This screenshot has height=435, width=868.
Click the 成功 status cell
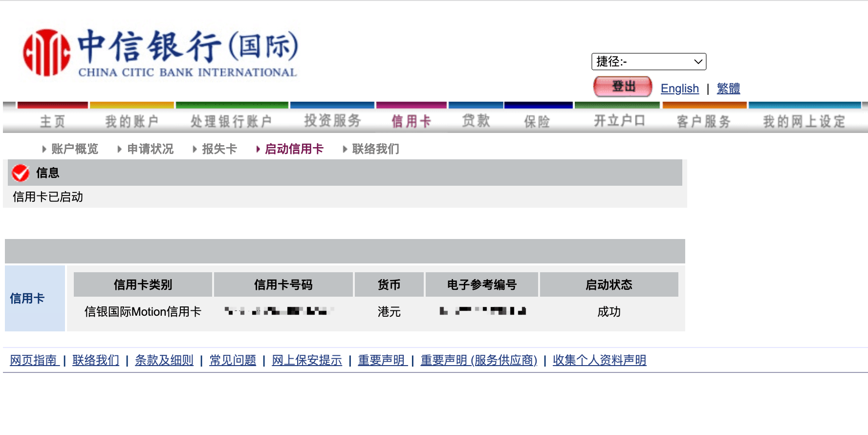pos(609,312)
